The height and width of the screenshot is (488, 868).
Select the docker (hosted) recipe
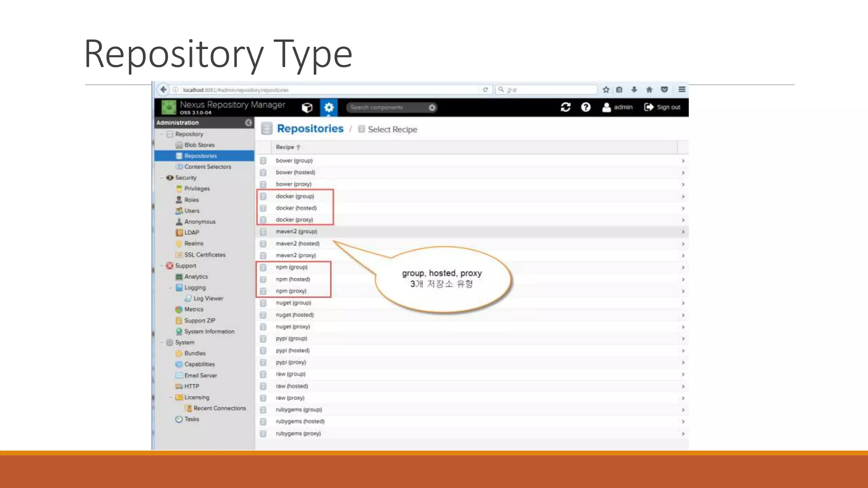472,208
